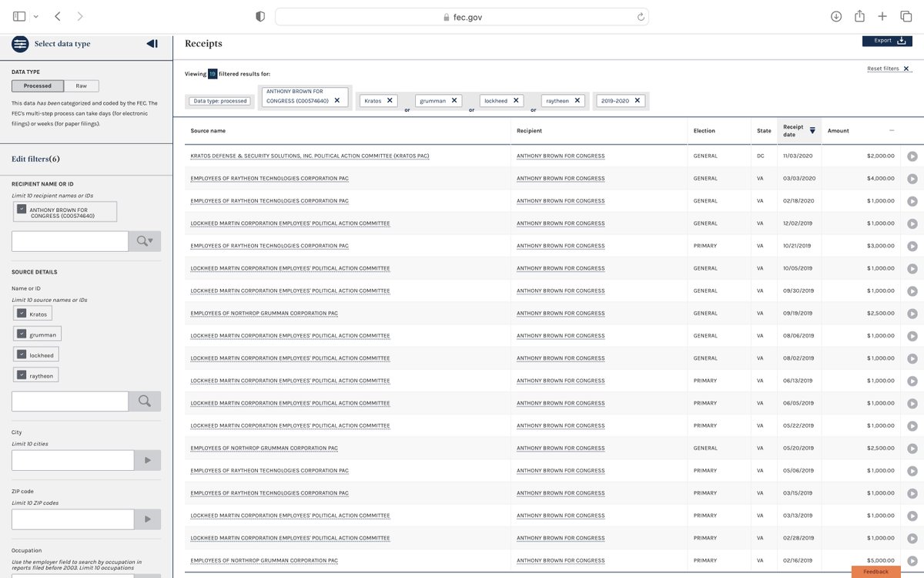Select the 05/20/2019 receipt date cell
The width and height of the screenshot is (924, 578).
tap(799, 448)
